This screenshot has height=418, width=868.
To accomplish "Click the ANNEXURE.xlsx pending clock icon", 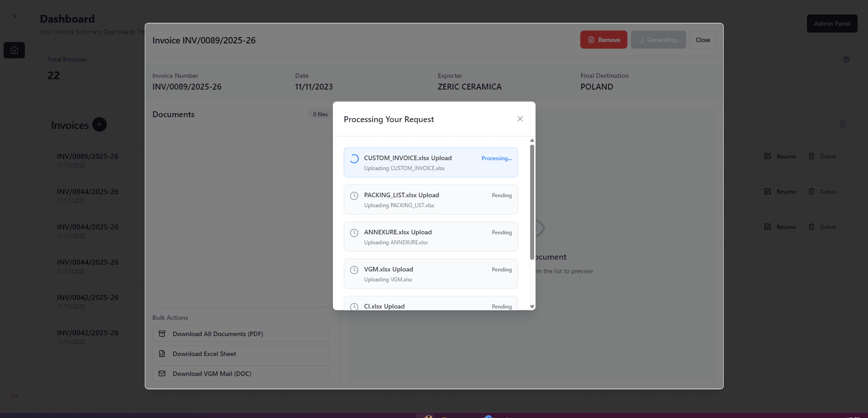I will [x=354, y=233].
